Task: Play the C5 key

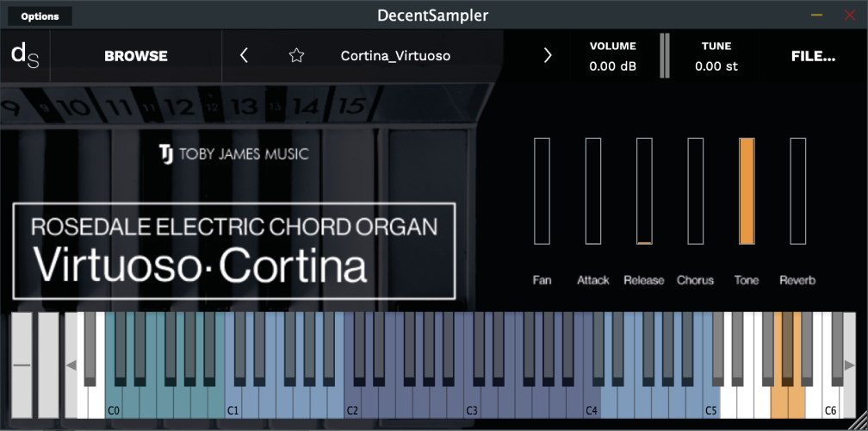Action: 710,404
